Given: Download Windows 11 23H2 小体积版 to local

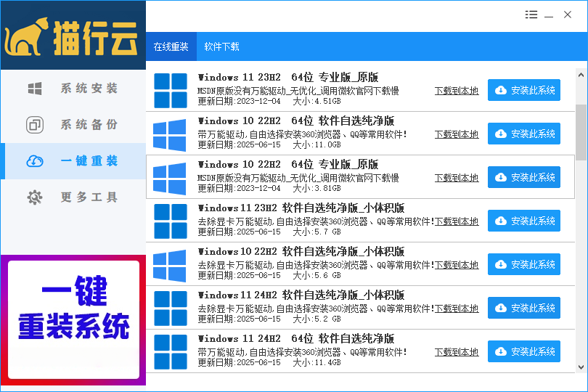Looking at the screenshot, I should click(x=457, y=221).
